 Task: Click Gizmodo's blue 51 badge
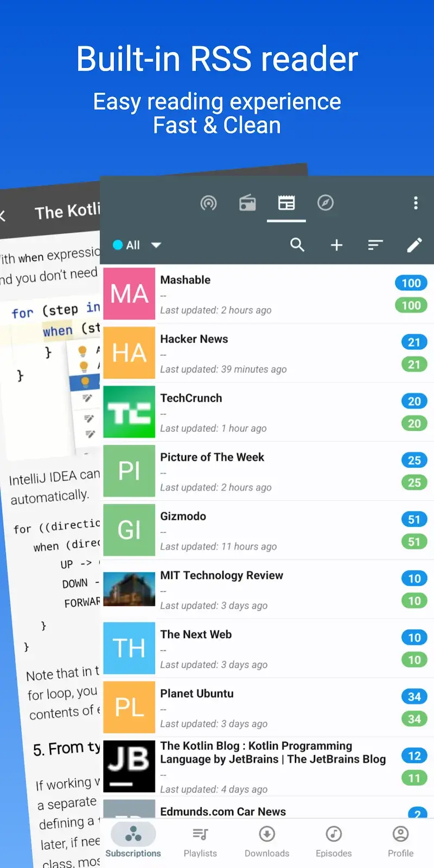414,520
